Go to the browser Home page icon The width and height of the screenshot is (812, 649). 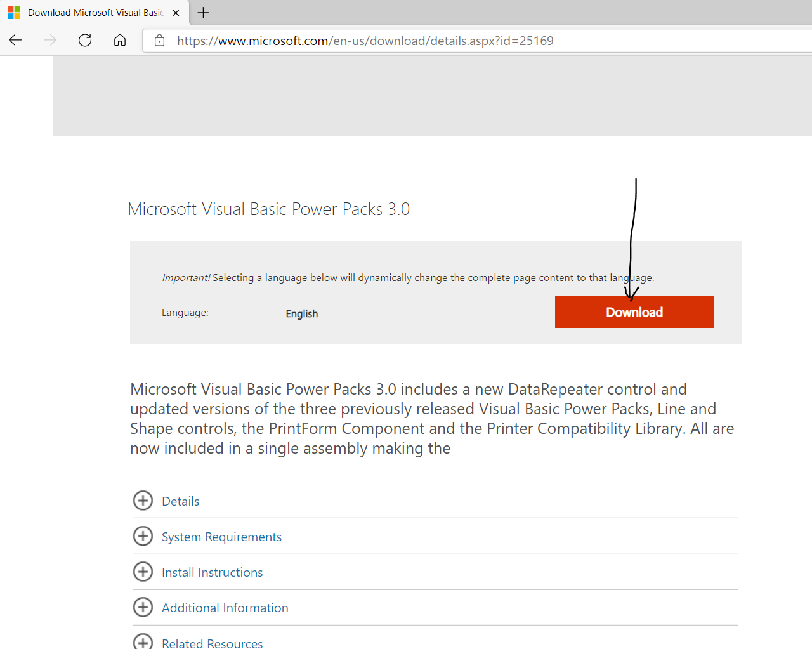pos(120,41)
